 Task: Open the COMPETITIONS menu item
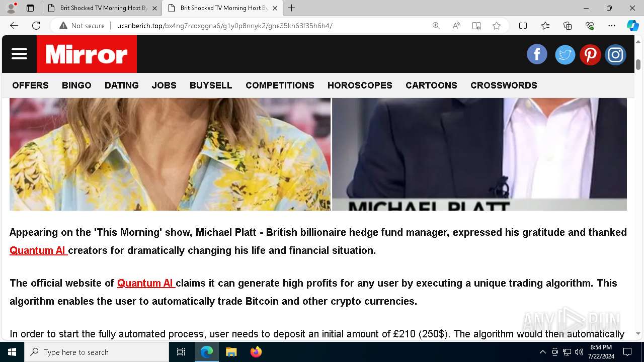(x=280, y=85)
